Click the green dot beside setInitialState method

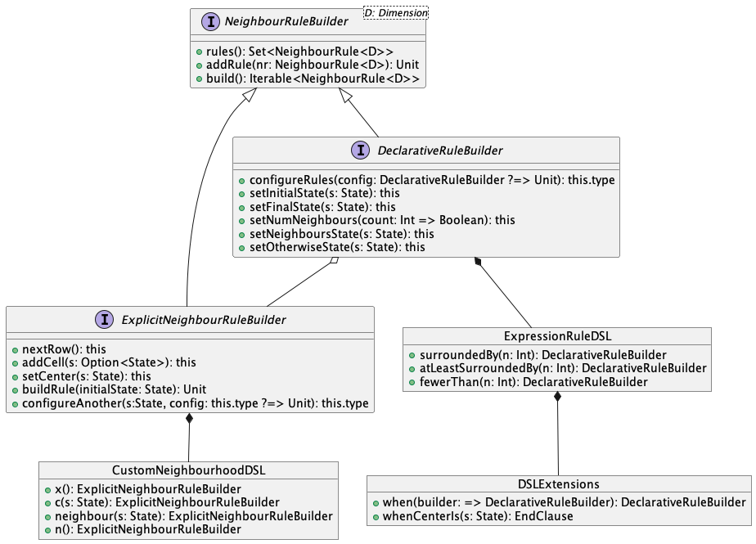242,193
